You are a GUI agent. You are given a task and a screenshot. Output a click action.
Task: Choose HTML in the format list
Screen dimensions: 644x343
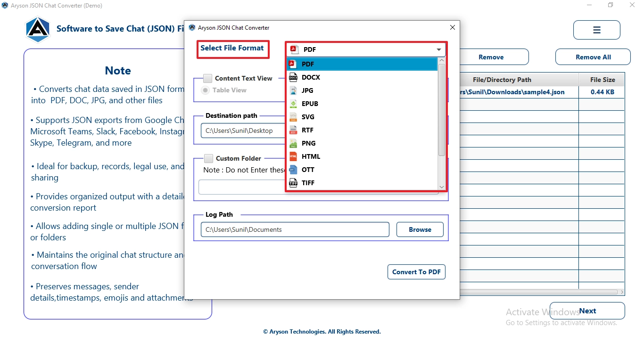pos(362,156)
